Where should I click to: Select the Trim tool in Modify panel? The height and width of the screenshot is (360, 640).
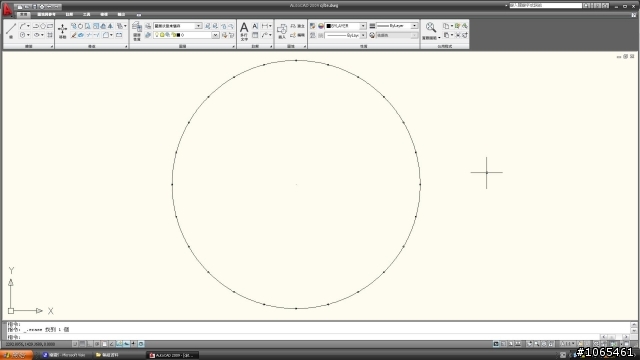tap(89, 35)
